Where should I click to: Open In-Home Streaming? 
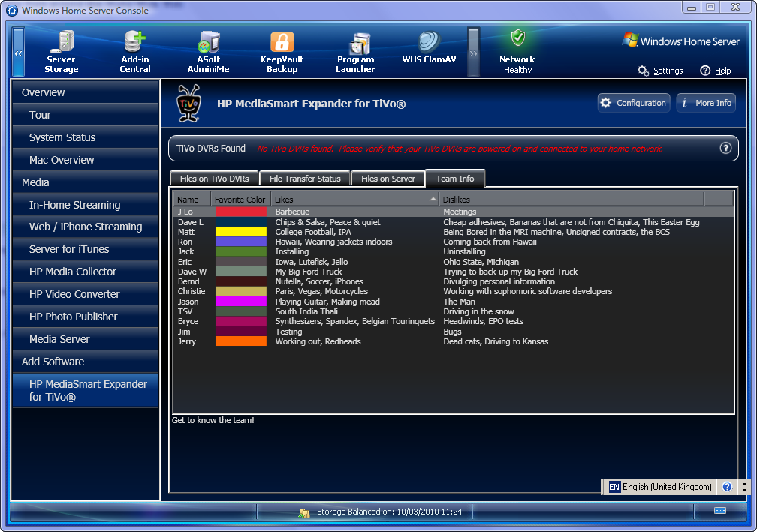pos(86,205)
